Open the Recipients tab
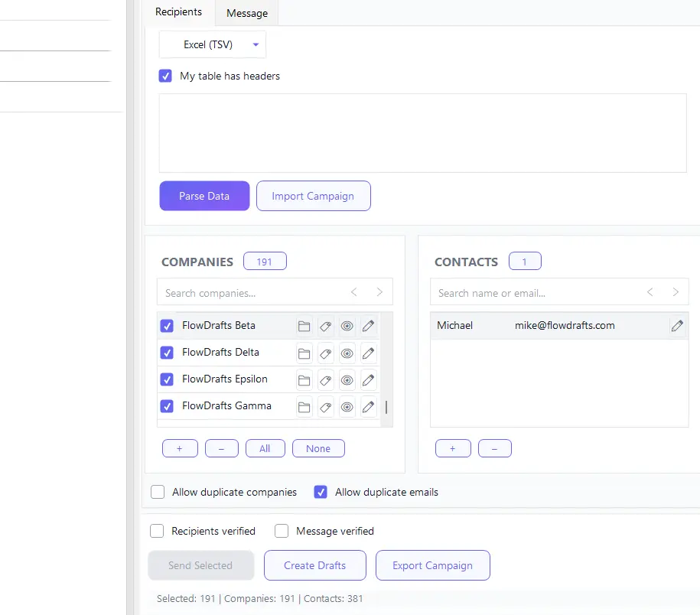The height and width of the screenshot is (615, 700). point(177,11)
